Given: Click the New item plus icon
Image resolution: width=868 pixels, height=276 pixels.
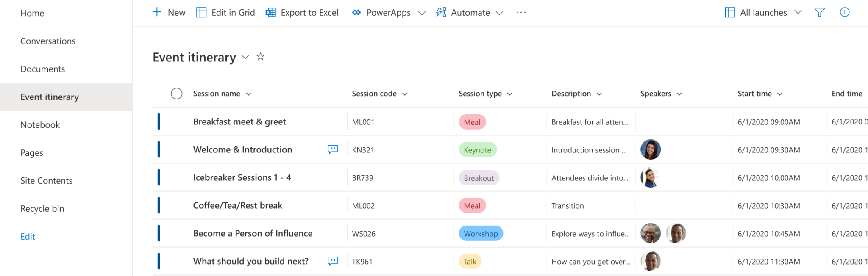Looking at the screenshot, I should [157, 12].
